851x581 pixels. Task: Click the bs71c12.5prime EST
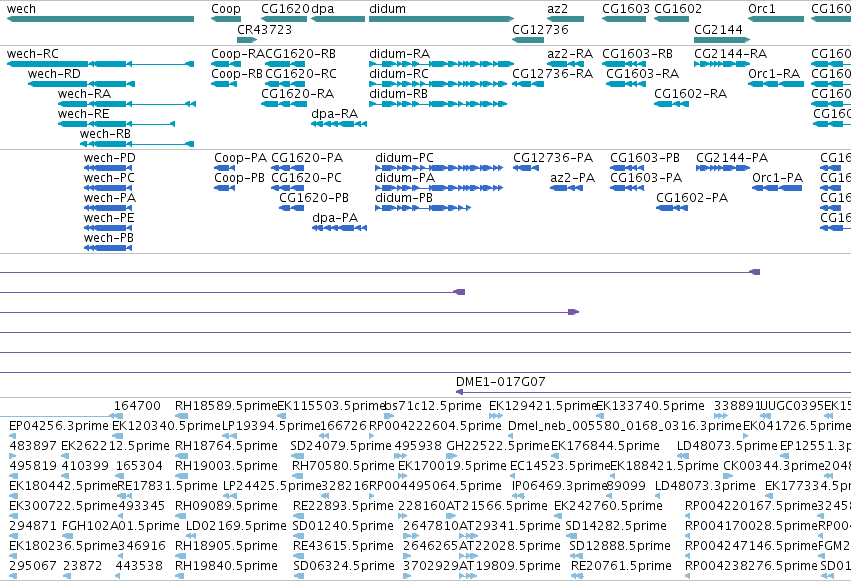click(x=389, y=416)
